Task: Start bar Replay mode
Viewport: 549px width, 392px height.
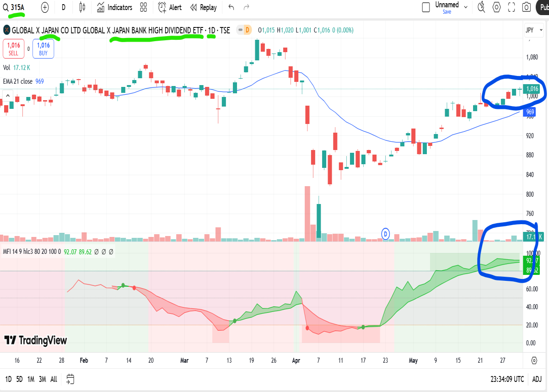Action: [x=203, y=7]
